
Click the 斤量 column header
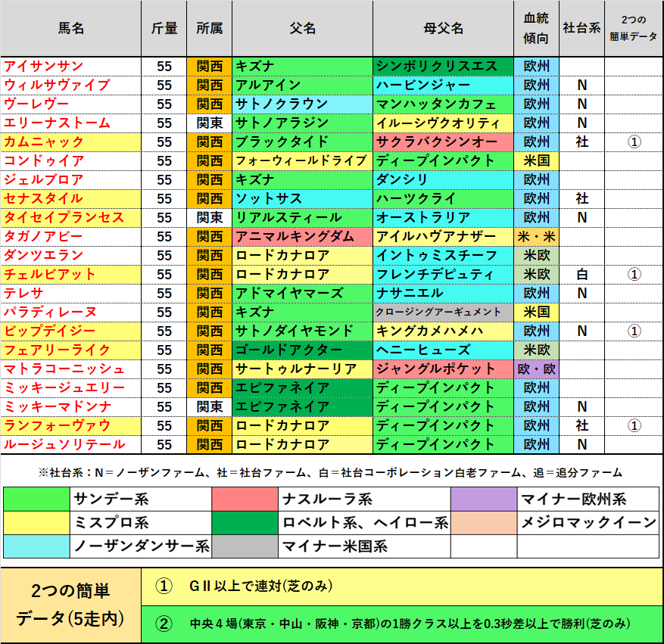tap(164, 28)
